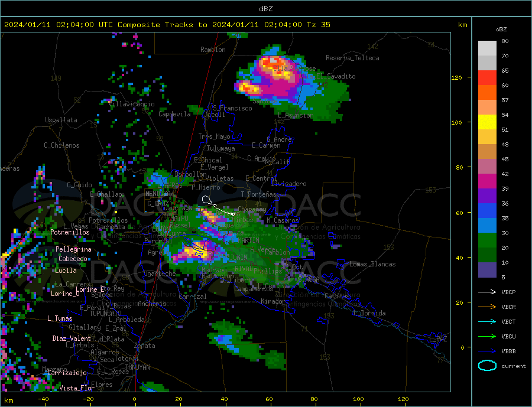
Task: Click the Pellegrina map label
Action: pyautogui.click(x=74, y=249)
